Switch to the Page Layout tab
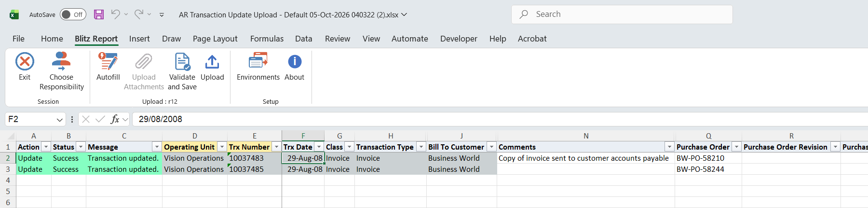 coord(215,39)
